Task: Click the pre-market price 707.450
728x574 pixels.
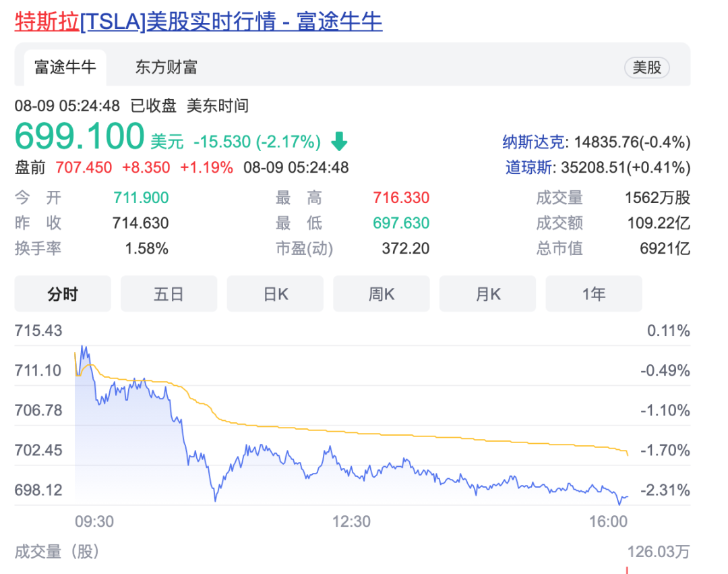Action: point(84,168)
